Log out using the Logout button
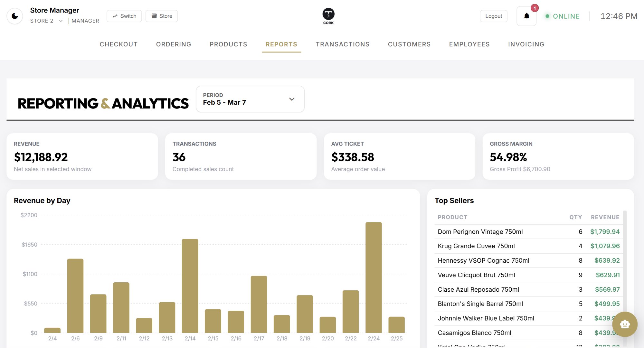The height and width of the screenshot is (348, 644). (493, 16)
